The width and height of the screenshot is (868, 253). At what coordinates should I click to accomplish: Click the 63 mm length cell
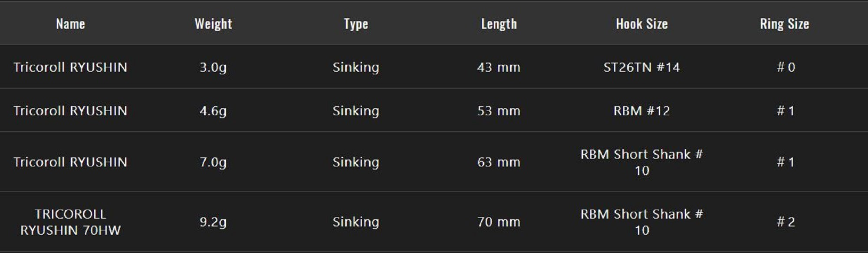[499, 162]
